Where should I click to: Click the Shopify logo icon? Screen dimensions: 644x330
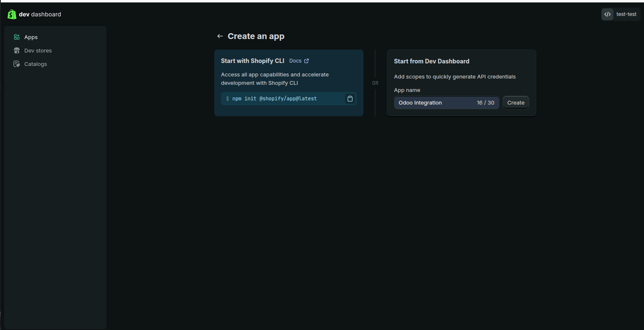[11, 14]
